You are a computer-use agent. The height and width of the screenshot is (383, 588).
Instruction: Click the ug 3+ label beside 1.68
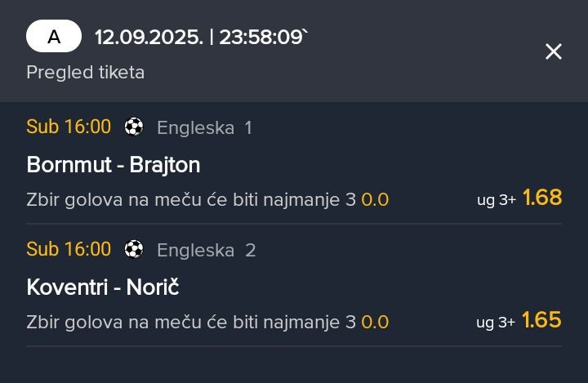click(x=497, y=200)
